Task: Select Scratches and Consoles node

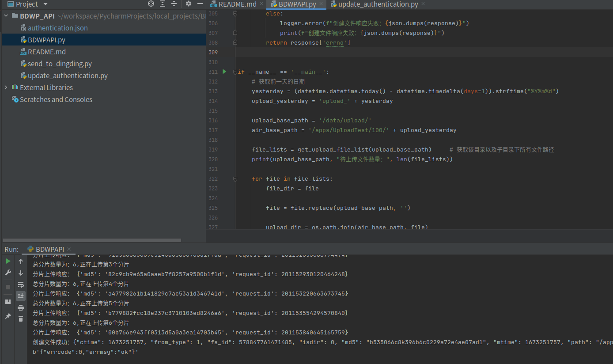Action: click(x=56, y=99)
